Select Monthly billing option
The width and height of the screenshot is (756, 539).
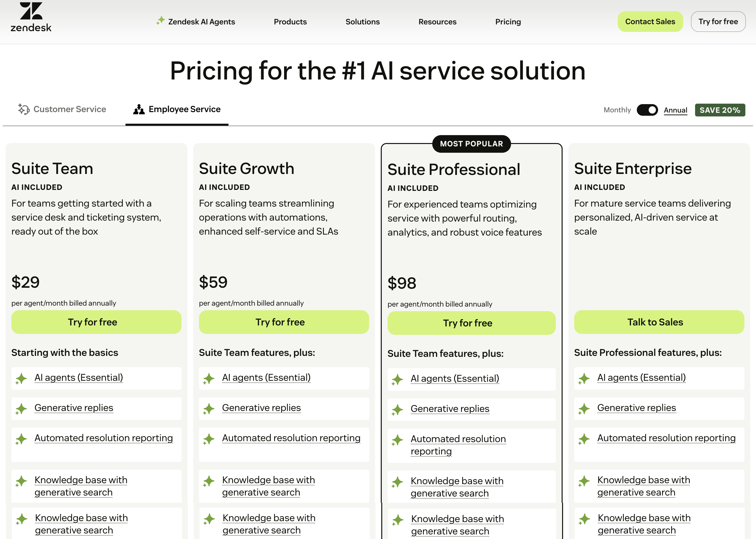617,110
